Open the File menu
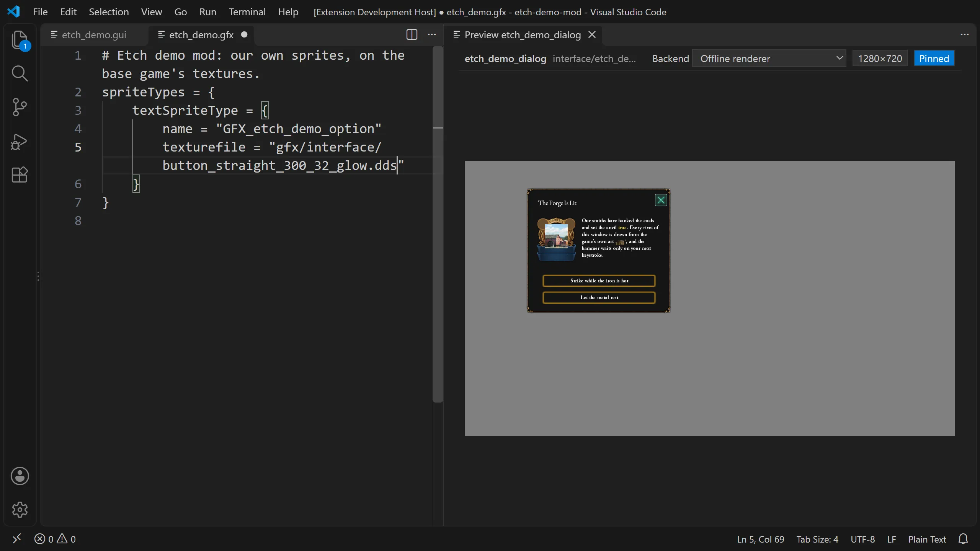 click(x=40, y=12)
